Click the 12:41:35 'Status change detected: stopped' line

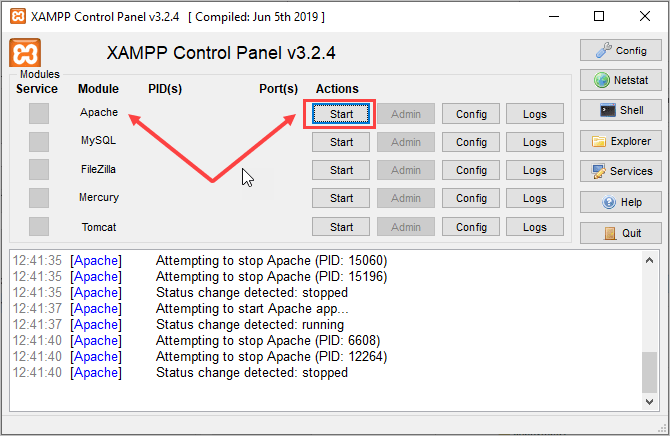[252, 292]
